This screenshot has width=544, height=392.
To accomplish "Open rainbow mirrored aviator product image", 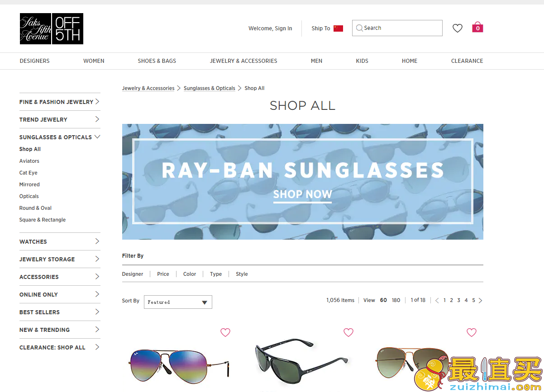I will pos(179,365).
